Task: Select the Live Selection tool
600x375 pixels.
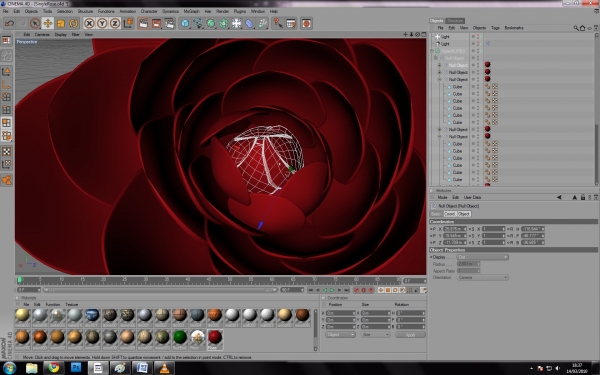Action: pyautogui.click(x=35, y=23)
